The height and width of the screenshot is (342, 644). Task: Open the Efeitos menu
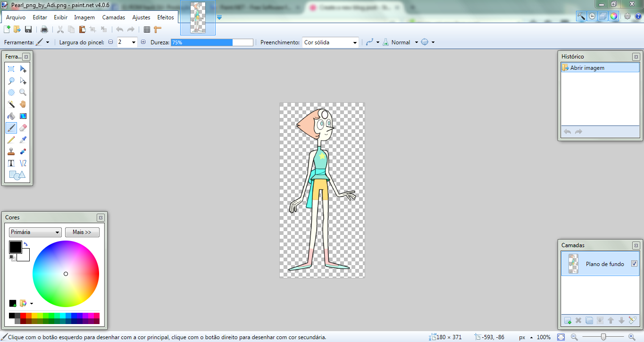[x=166, y=17]
